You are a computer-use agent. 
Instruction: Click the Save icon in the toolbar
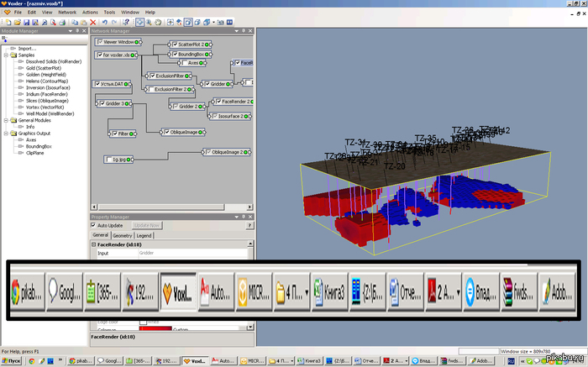click(28, 22)
